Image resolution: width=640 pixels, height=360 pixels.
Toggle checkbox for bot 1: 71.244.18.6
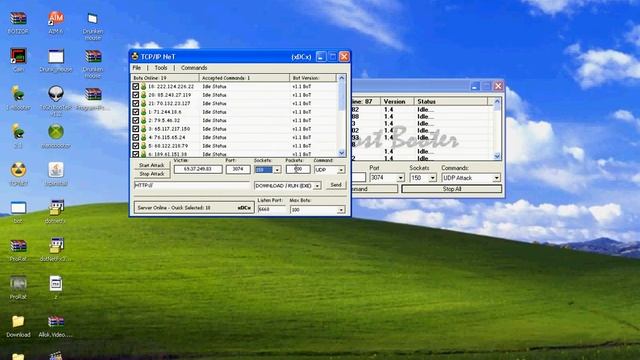pos(136,112)
